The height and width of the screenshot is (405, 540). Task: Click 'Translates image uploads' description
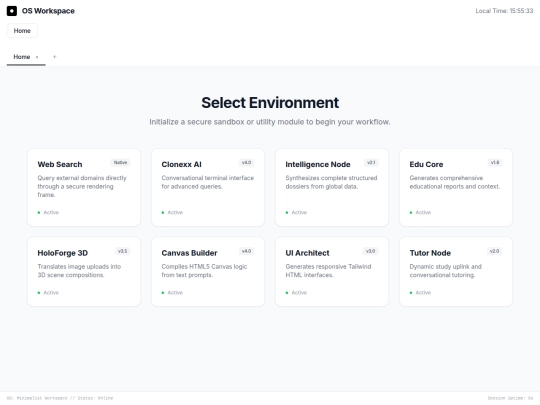79,271
